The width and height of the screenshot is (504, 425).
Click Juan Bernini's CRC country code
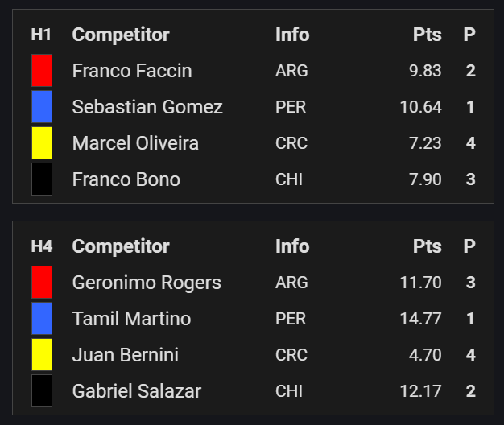point(291,355)
